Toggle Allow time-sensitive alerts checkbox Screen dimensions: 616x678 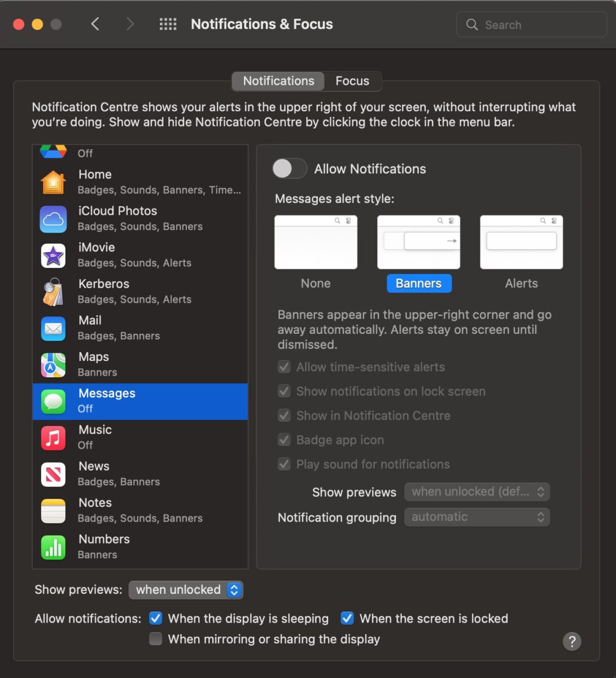click(284, 367)
